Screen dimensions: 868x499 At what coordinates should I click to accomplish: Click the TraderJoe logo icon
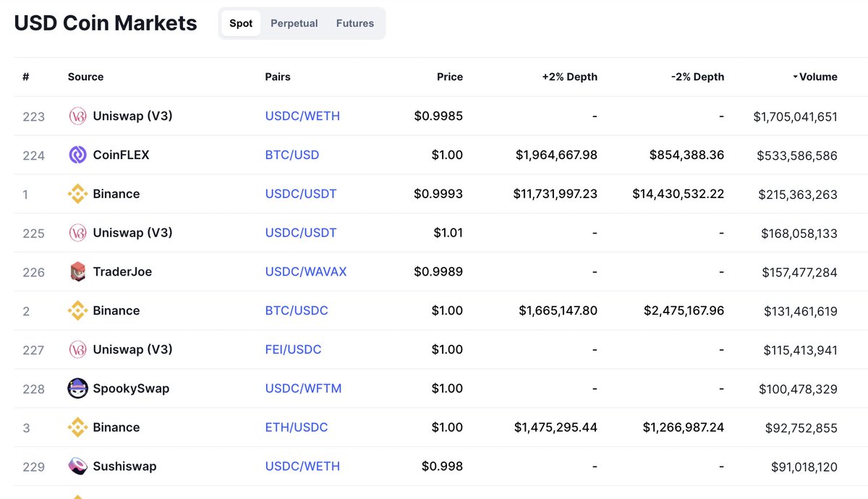tap(77, 272)
